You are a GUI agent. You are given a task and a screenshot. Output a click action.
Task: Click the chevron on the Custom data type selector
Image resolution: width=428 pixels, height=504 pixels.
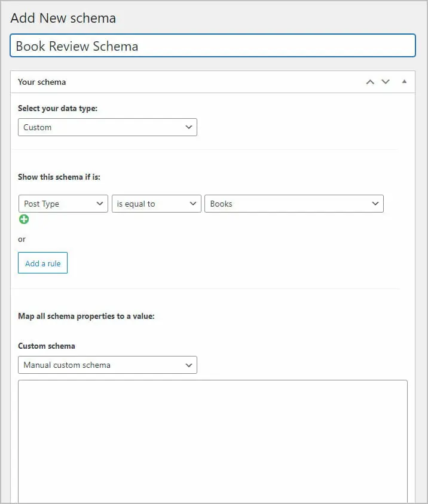click(x=188, y=127)
